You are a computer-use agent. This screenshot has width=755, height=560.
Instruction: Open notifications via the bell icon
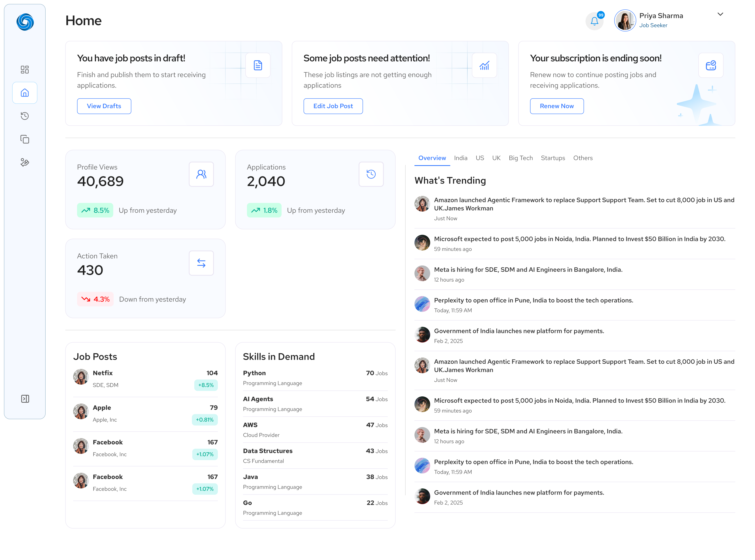click(x=595, y=21)
